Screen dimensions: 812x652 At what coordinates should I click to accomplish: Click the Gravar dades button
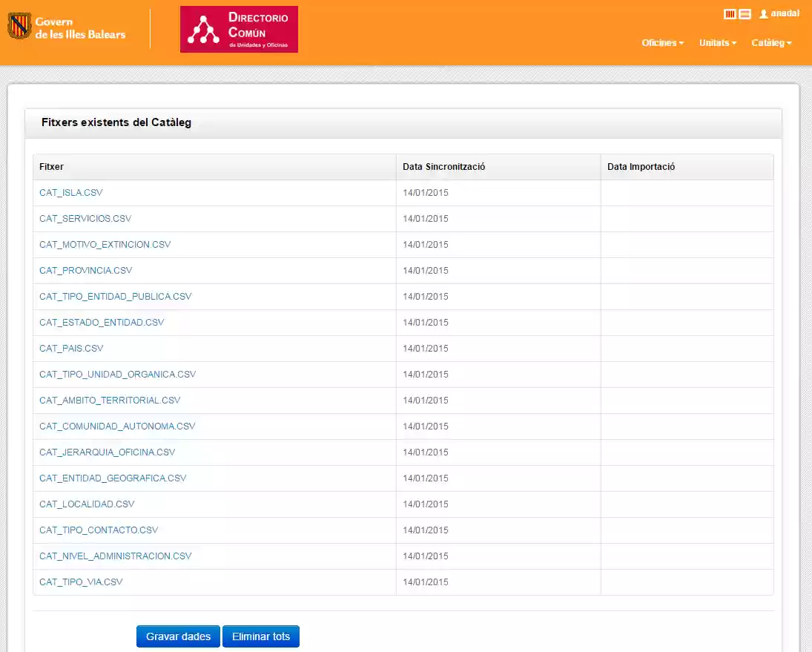178,636
